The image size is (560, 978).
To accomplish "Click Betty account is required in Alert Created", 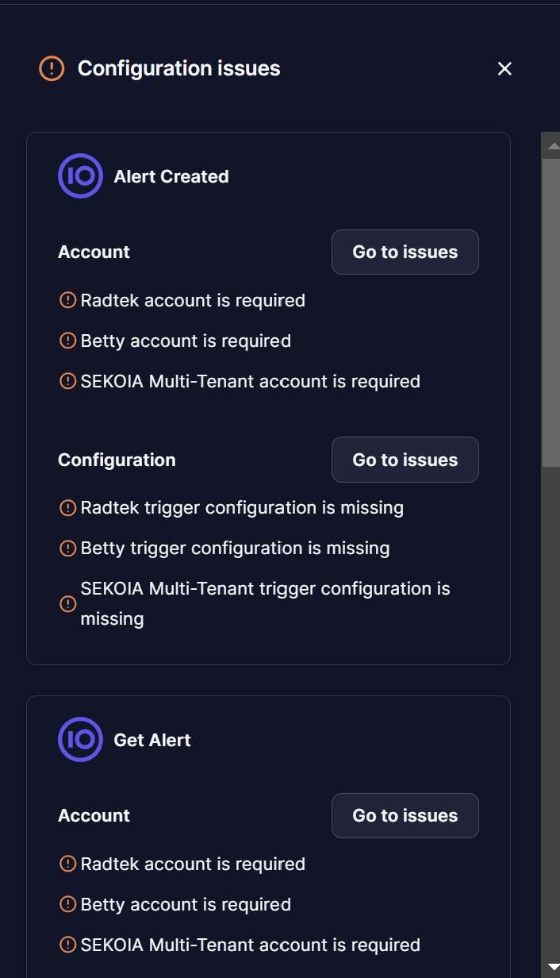I will coord(186,341).
